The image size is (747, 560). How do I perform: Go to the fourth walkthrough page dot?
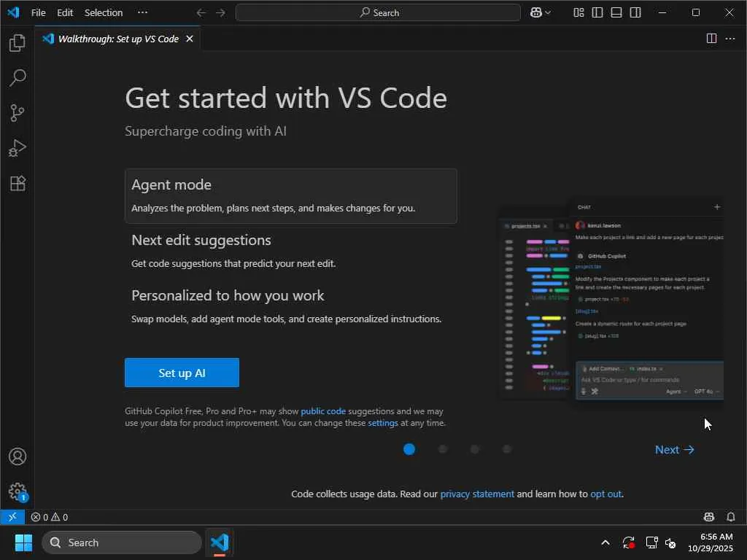(507, 449)
